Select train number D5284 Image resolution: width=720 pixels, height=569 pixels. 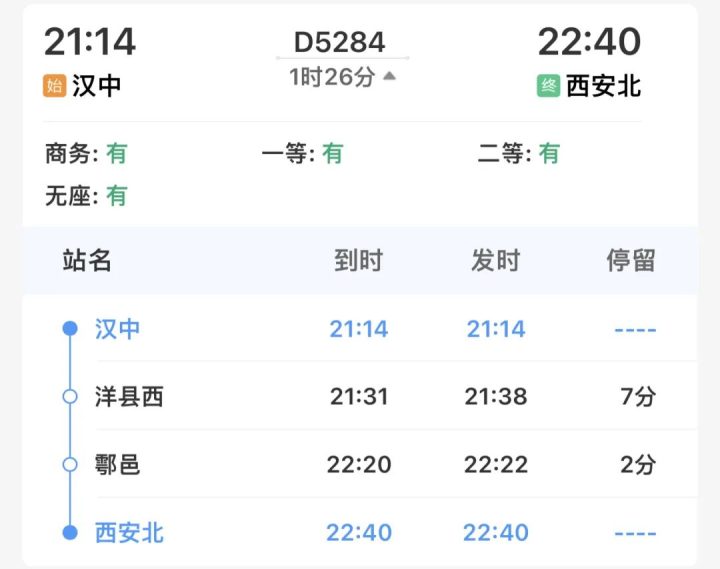(339, 42)
